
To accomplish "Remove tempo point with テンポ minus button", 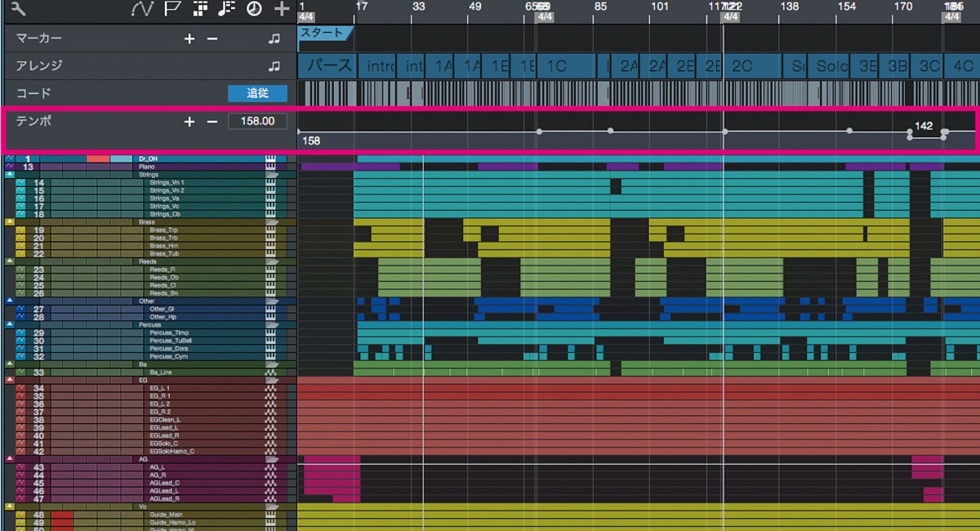I will point(212,121).
